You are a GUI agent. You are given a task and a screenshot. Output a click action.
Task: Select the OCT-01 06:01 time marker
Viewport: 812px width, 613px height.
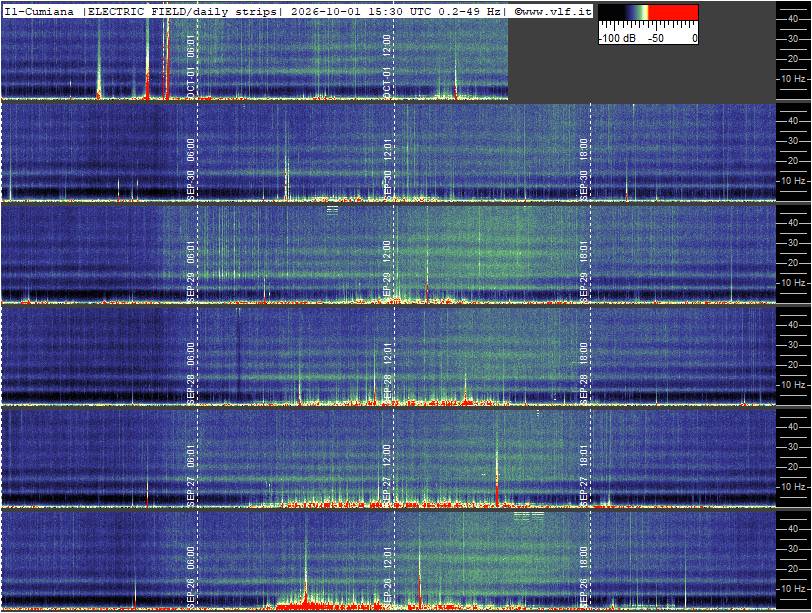click(x=191, y=66)
